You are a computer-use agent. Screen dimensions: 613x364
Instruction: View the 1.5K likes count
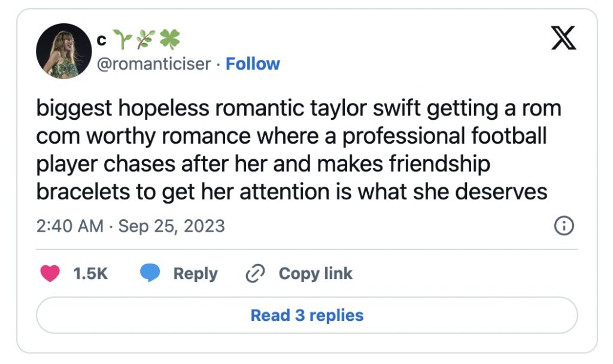(90, 274)
